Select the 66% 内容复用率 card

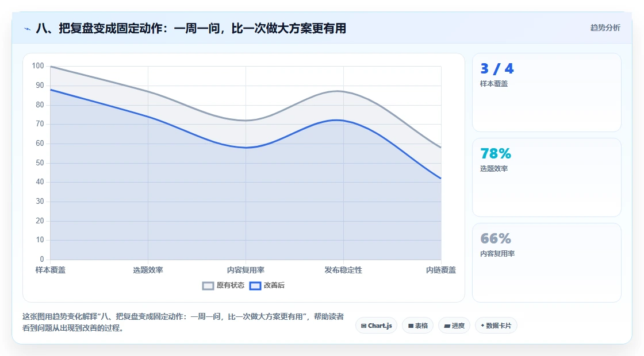pos(547,262)
